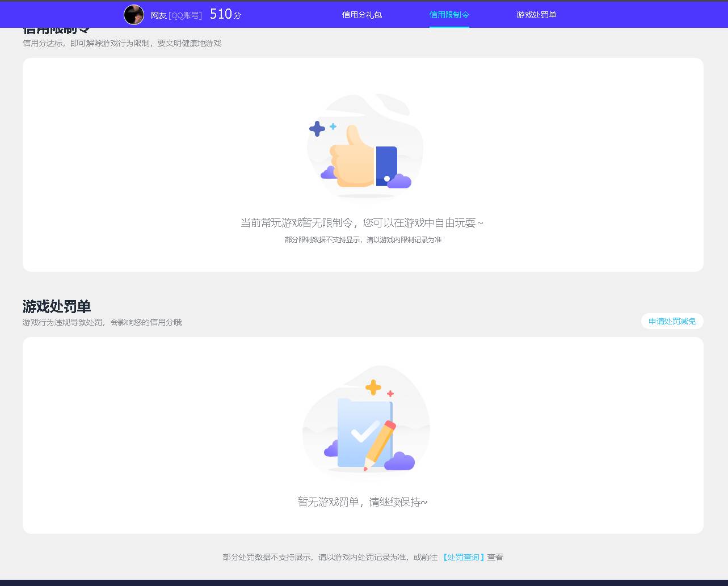Click the user avatar picture in the header
728x586 pixels.
134,14
